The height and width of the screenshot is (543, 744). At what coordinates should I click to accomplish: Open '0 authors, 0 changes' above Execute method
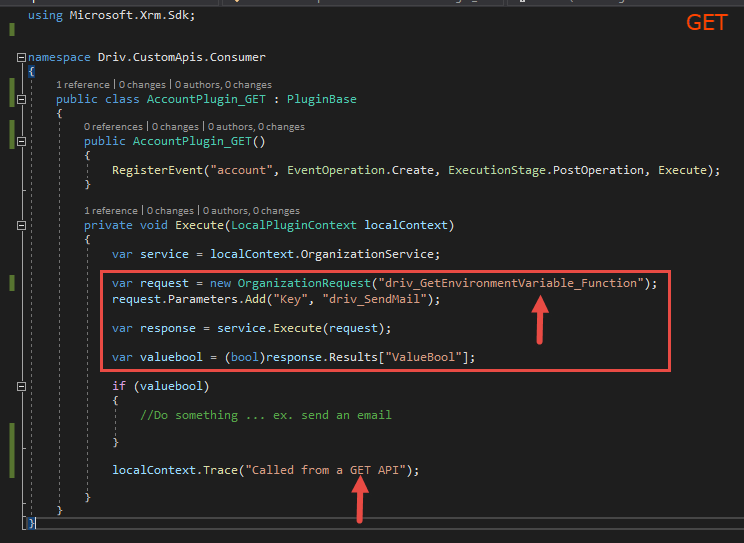251,211
